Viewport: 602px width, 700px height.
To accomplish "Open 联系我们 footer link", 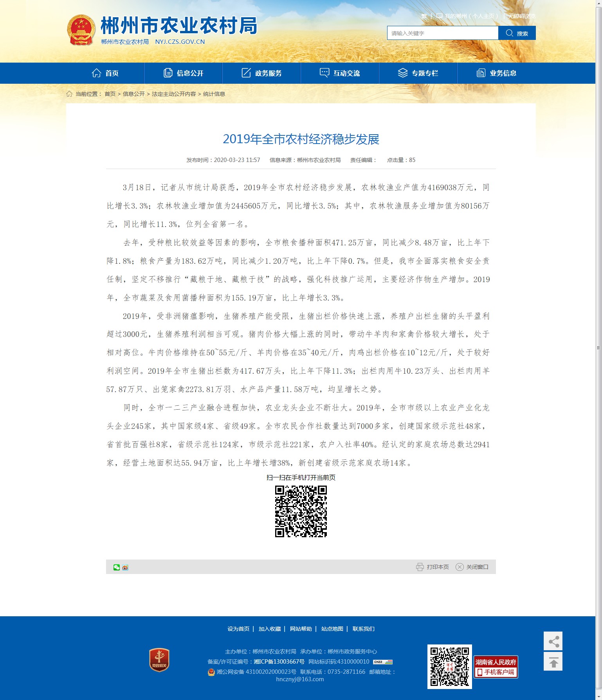I will pos(364,629).
